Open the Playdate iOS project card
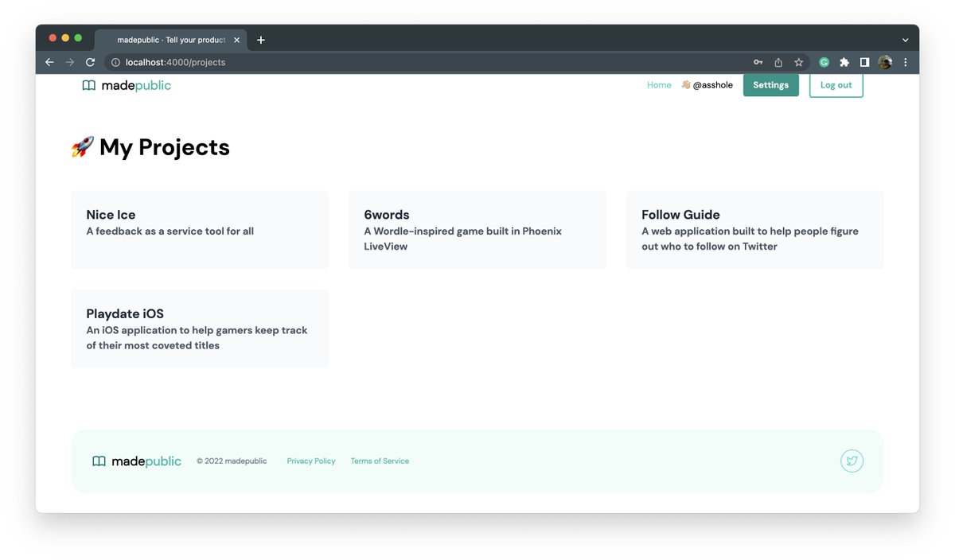955x560 pixels. pos(200,329)
